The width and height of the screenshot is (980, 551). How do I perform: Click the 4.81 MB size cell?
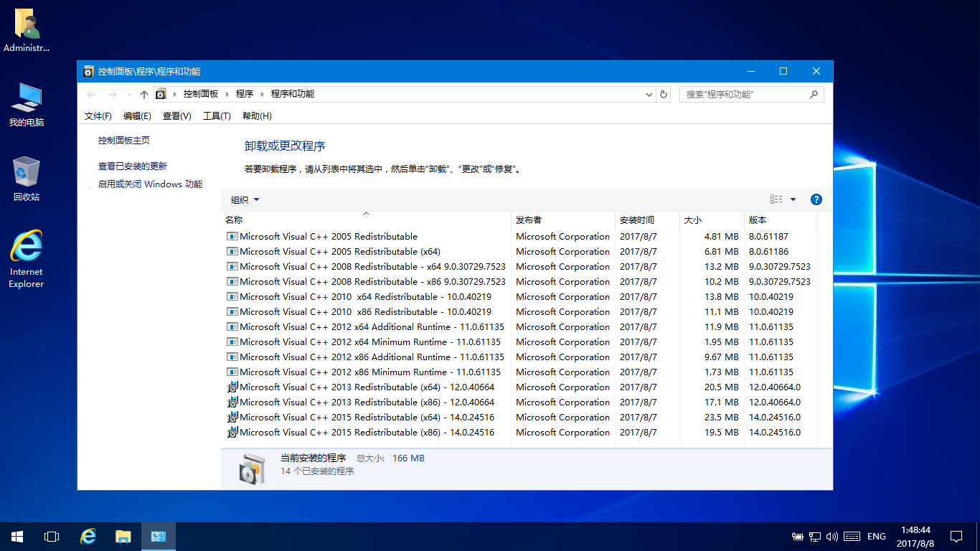[721, 237]
